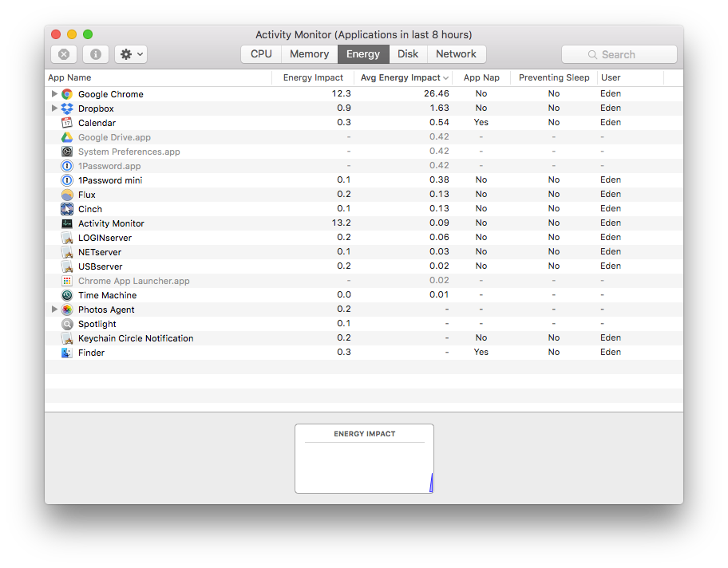Select the Google Chrome row name

point(110,94)
